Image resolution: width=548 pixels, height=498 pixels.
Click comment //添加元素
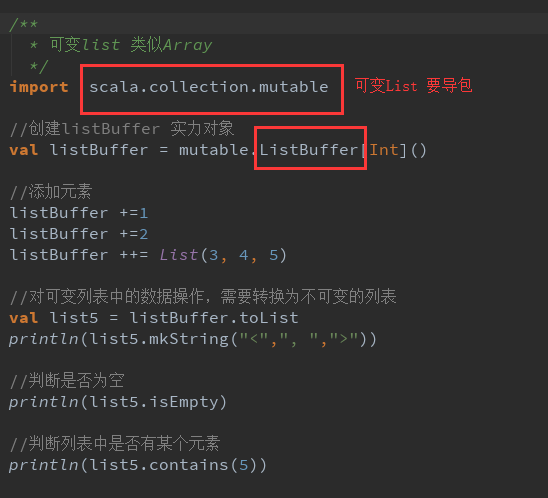[x=51, y=192]
